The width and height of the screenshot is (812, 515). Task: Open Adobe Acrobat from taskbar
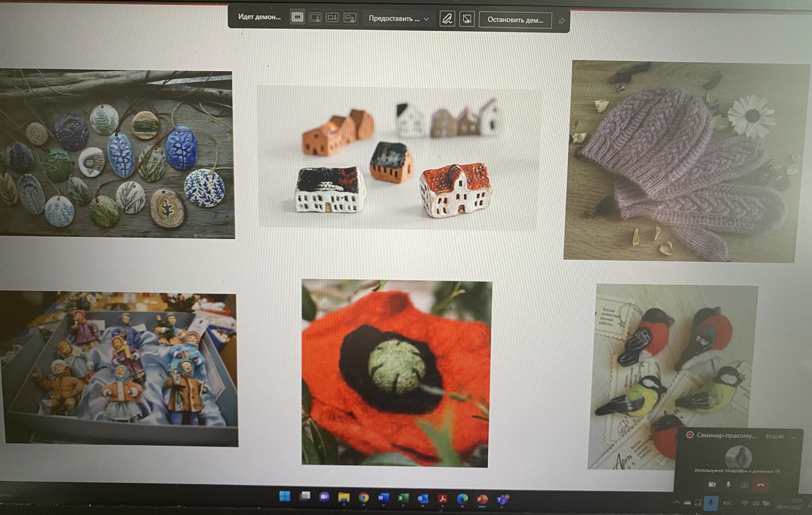pyautogui.click(x=443, y=499)
